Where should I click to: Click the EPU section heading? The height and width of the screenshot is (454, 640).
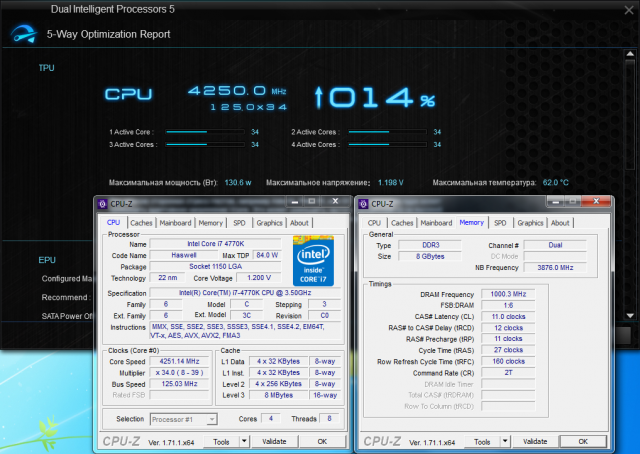(x=47, y=260)
